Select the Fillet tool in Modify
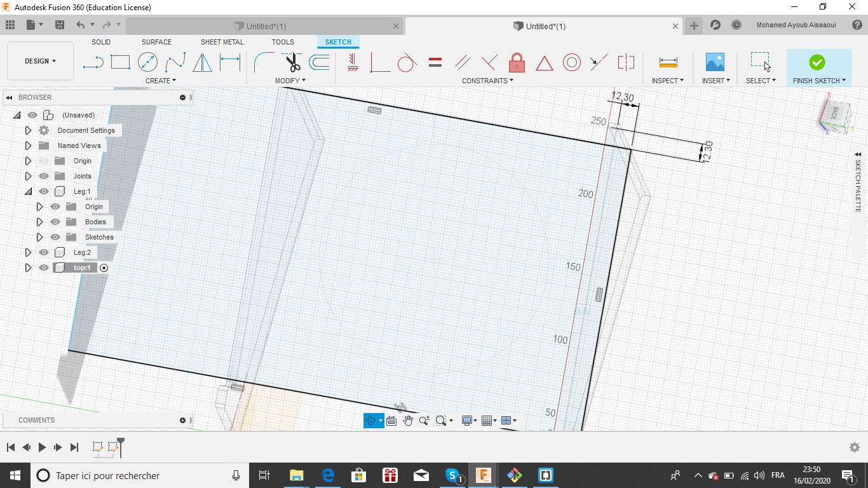This screenshot has height=488, width=868. (x=264, y=62)
